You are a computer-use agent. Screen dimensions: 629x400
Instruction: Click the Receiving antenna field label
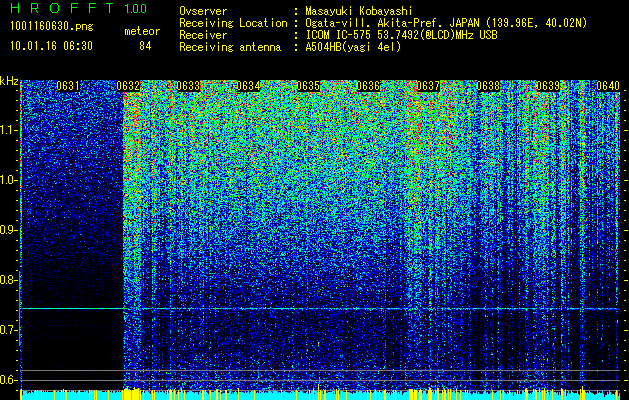230,47
